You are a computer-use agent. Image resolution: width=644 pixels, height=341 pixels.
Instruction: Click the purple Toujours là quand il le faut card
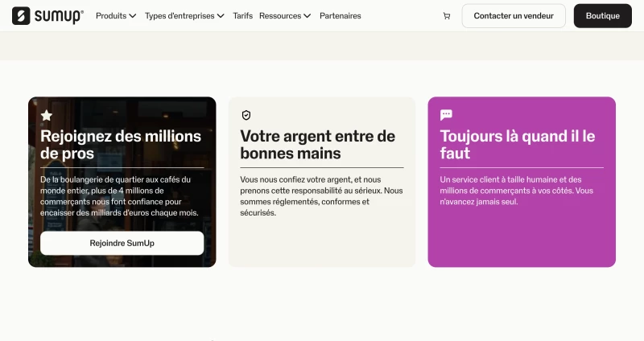click(x=522, y=182)
